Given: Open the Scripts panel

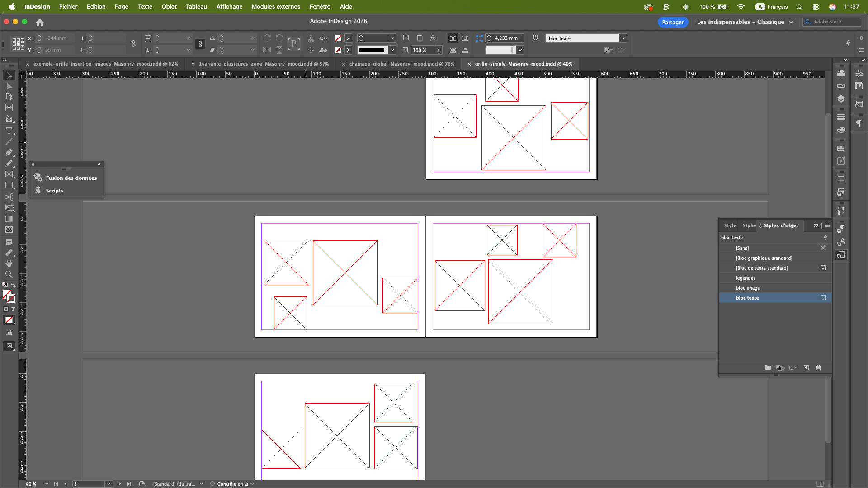Looking at the screenshot, I should pos(54,191).
